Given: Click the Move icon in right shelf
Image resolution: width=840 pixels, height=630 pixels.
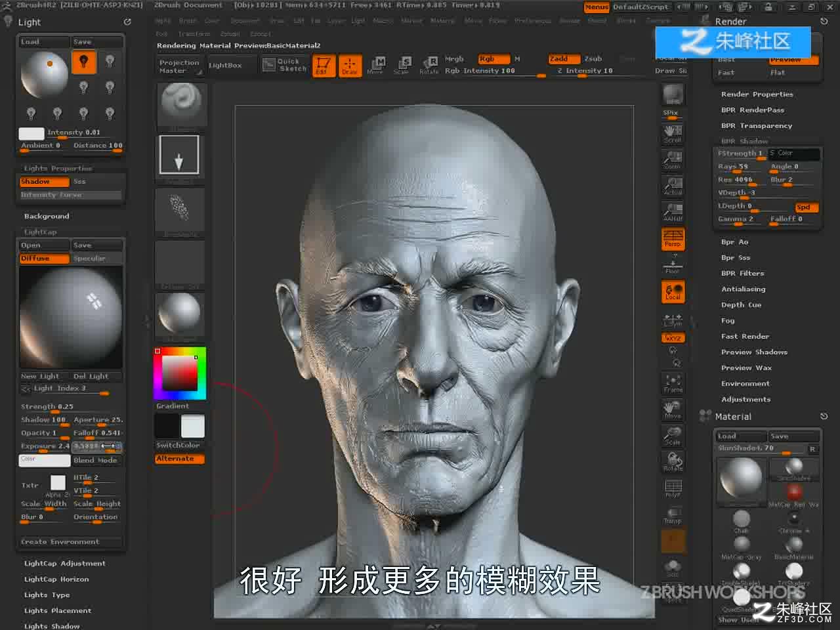Looking at the screenshot, I should pyautogui.click(x=673, y=409).
